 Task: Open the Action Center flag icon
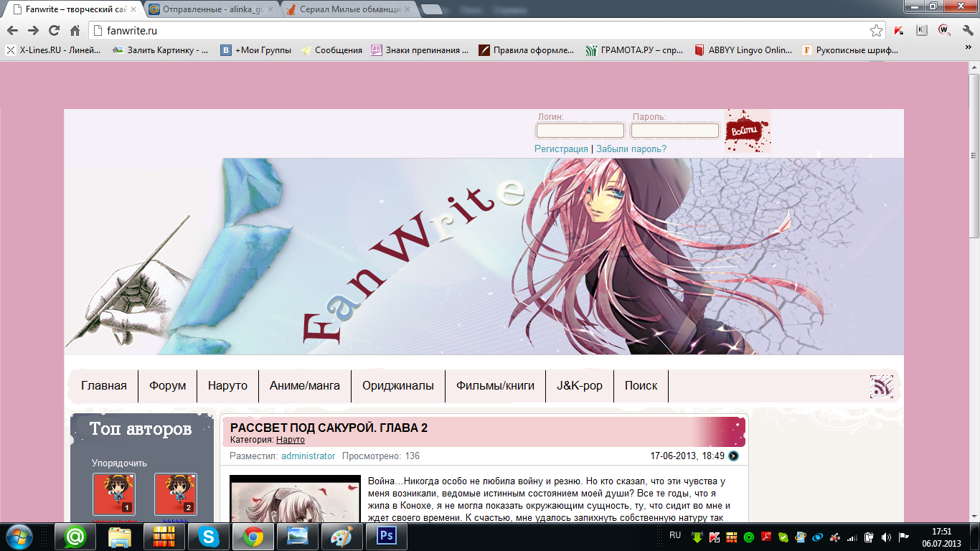tap(904, 537)
